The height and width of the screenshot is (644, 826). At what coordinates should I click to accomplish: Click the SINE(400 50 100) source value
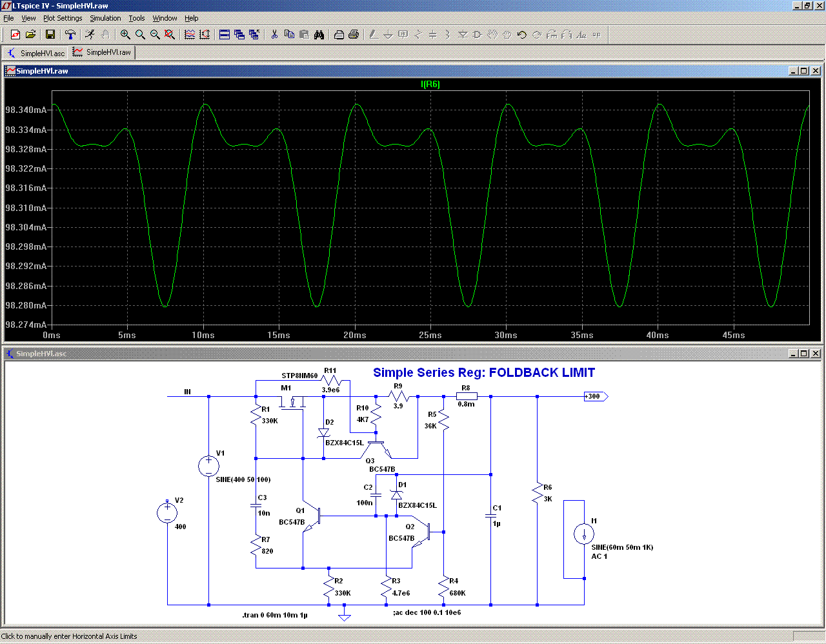(x=243, y=479)
